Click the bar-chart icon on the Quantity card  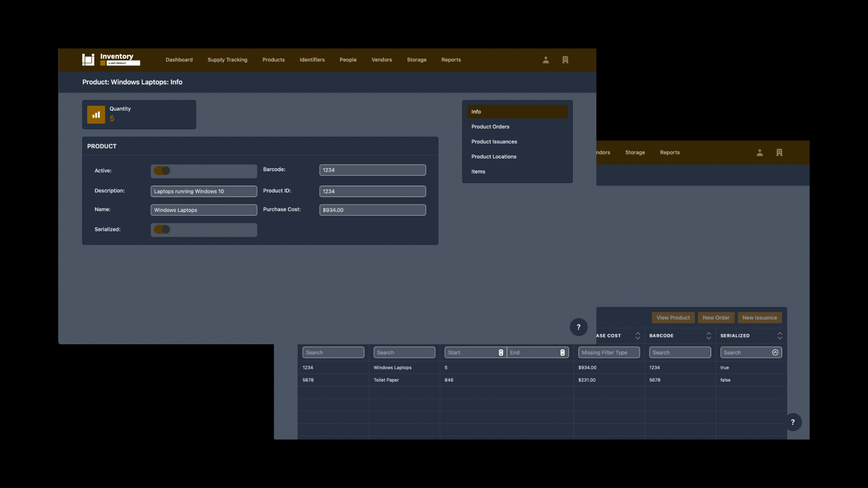(95, 114)
